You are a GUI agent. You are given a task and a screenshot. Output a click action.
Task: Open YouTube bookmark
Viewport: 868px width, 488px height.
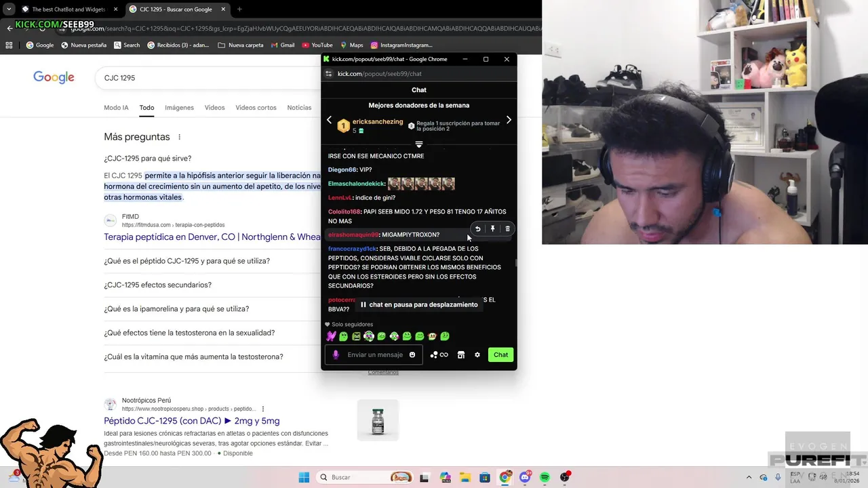(317, 45)
